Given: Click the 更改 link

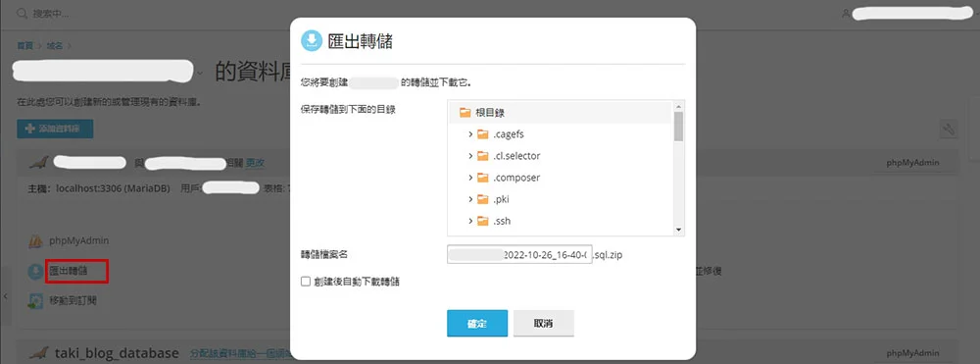Looking at the screenshot, I should pyautogui.click(x=255, y=163).
